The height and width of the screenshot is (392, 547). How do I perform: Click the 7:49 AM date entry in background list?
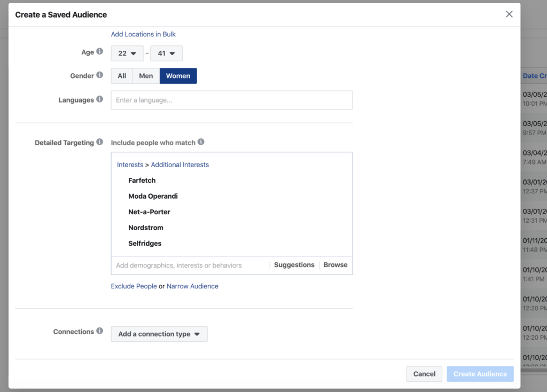pos(535,158)
